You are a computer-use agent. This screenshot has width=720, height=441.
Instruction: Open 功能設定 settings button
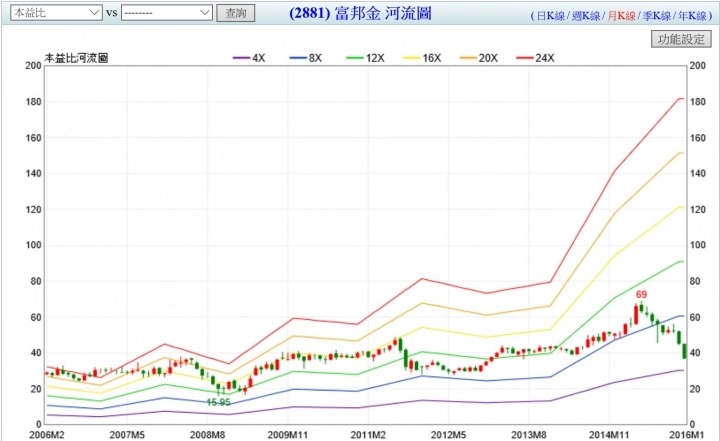[x=681, y=39]
